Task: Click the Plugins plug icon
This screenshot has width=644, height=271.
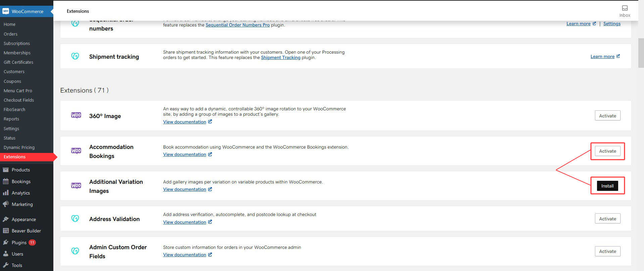Action: [x=6, y=242]
